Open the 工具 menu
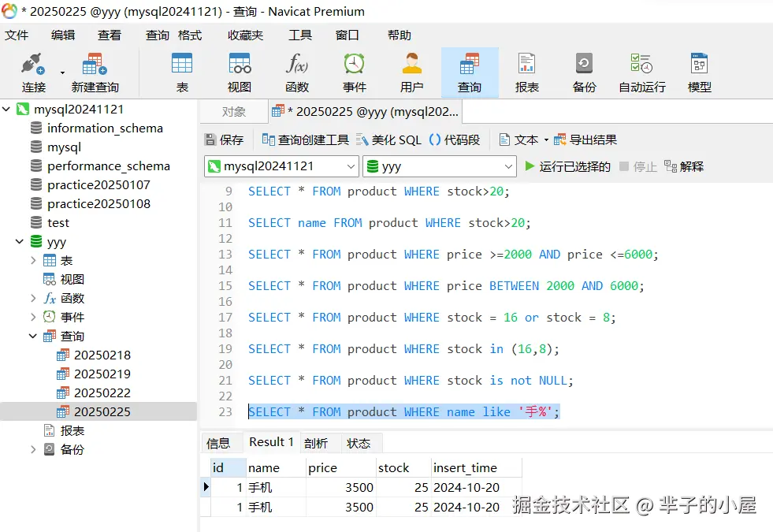This screenshot has width=773, height=532. [x=300, y=35]
